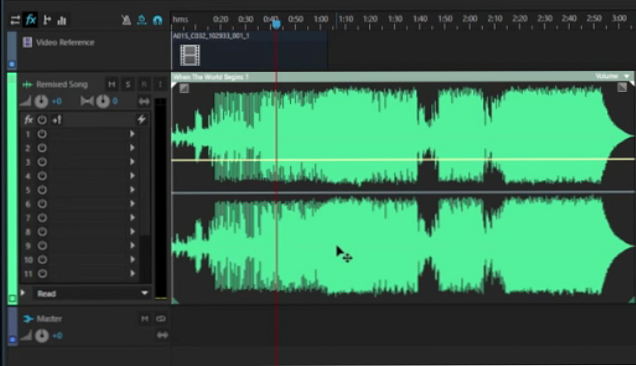Screen dimensions: 636x366
Task: Click the yellow volume envelope line
Action: 403,159
